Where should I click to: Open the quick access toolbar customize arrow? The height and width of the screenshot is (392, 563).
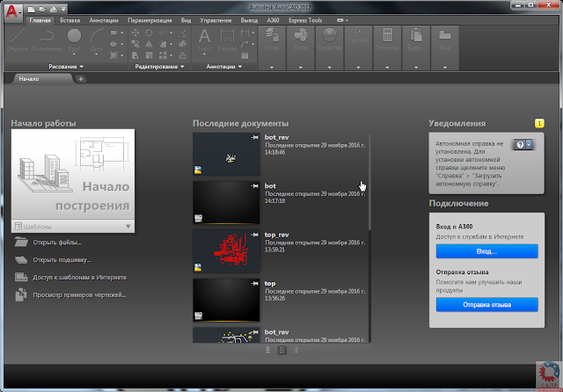[63, 10]
